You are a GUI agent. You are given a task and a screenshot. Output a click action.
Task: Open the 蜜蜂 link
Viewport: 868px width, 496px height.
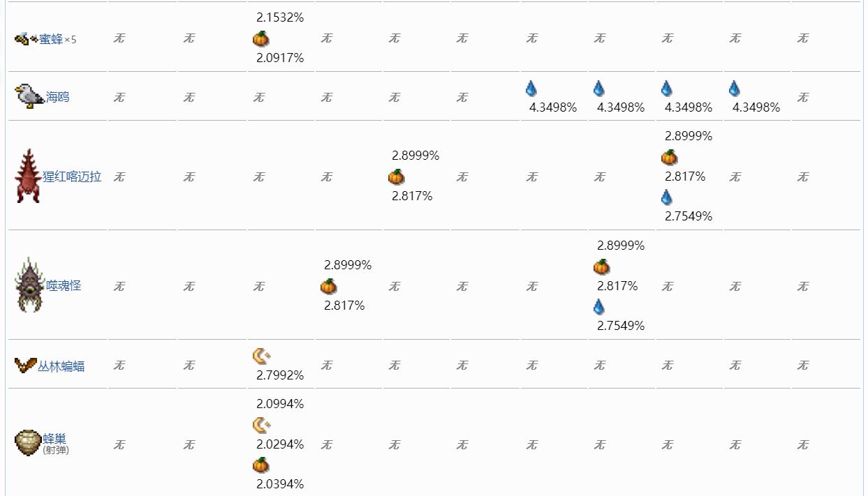50,39
